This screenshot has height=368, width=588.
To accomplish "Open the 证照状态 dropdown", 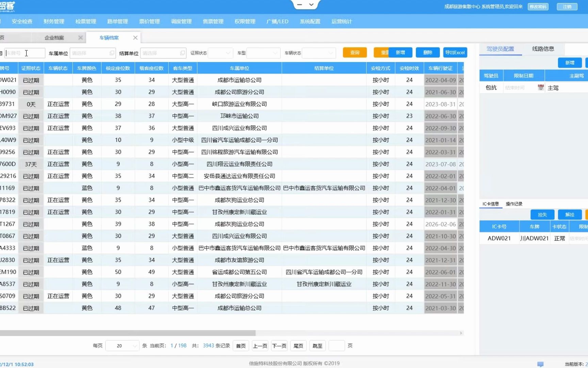I will point(220,53).
